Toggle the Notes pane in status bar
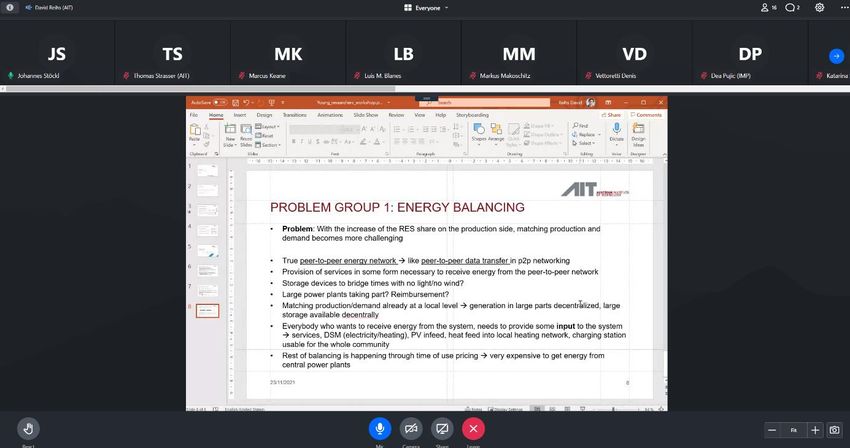The image size is (850, 448). [474, 409]
